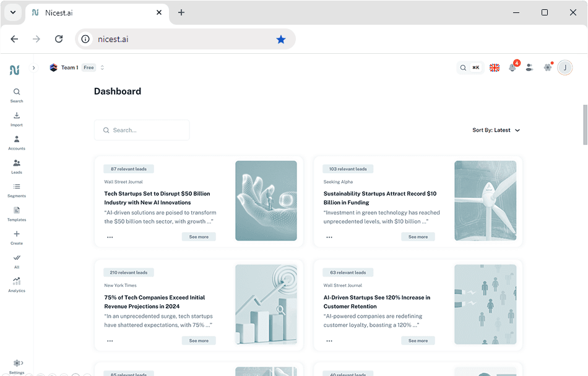Open Search in the left sidebar

17,95
